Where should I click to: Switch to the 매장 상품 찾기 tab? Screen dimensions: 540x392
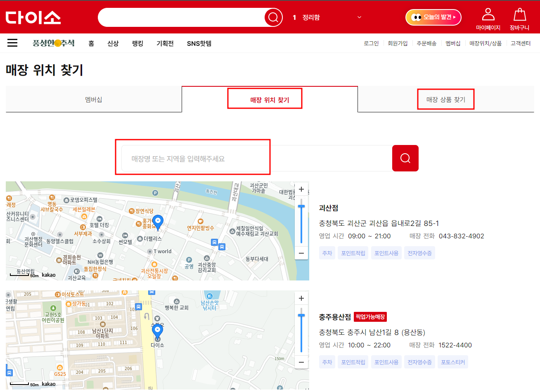point(446,99)
